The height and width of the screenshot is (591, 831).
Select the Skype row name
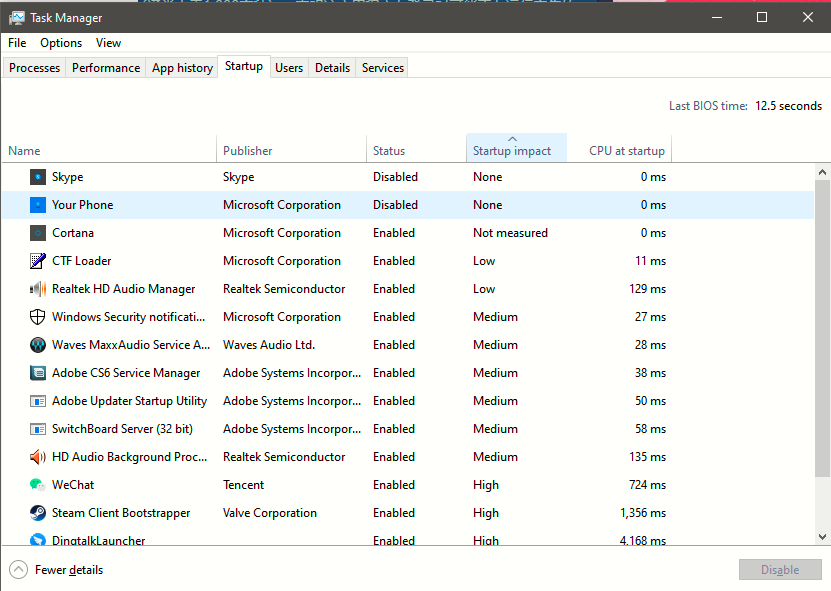click(x=67, y=177)
